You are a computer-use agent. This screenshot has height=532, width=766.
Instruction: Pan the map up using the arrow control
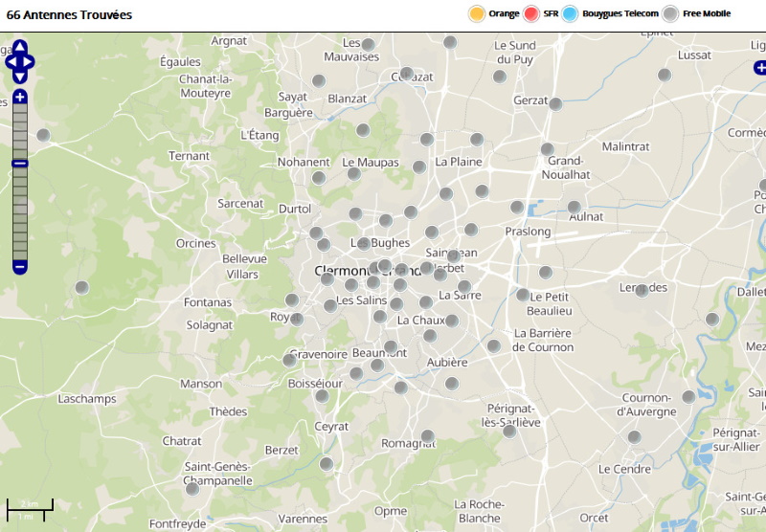point(20,46)
